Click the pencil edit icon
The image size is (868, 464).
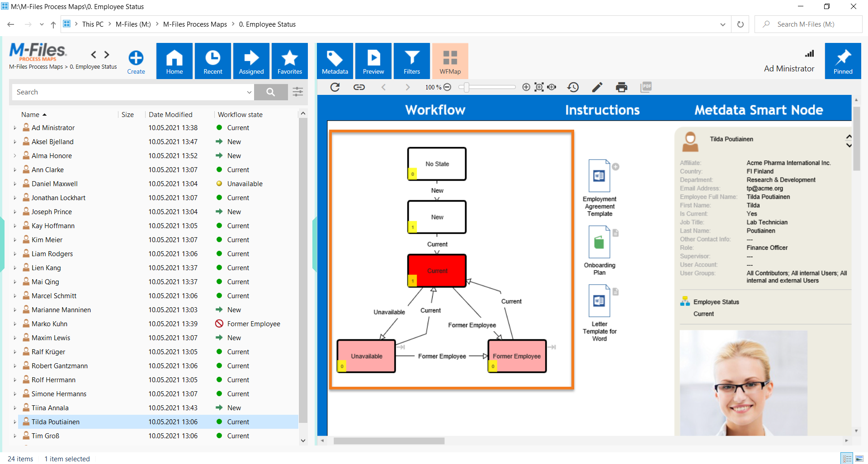click(597, 87)
